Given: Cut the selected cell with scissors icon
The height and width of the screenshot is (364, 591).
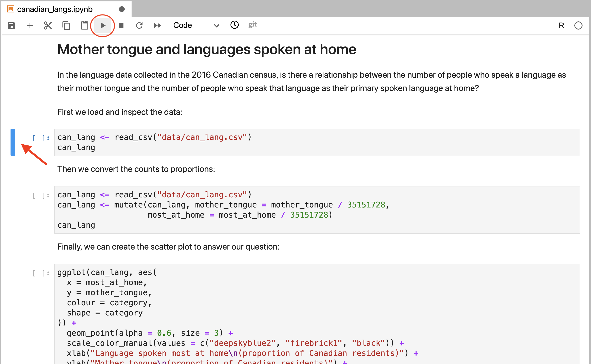Looking at the screenshot, I should (x=48, y=25).
